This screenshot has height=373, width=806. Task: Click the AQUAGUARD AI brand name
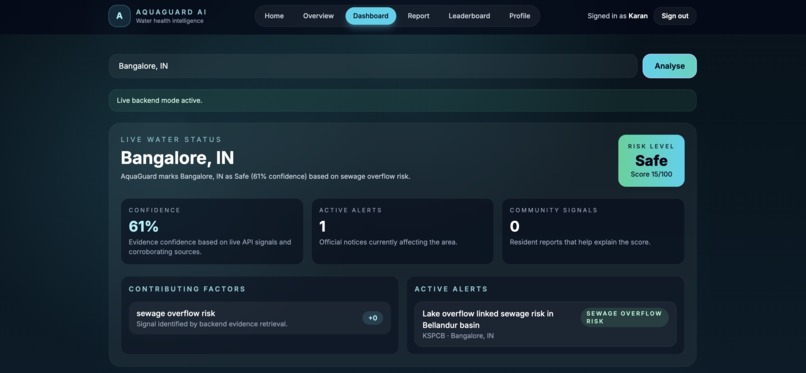pos(171,12)
